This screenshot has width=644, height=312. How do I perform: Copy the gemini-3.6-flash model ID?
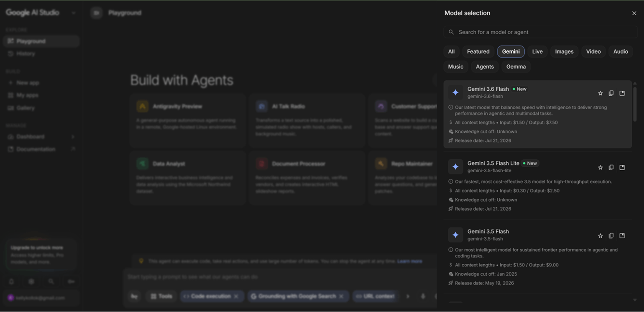tap(611, 93)
